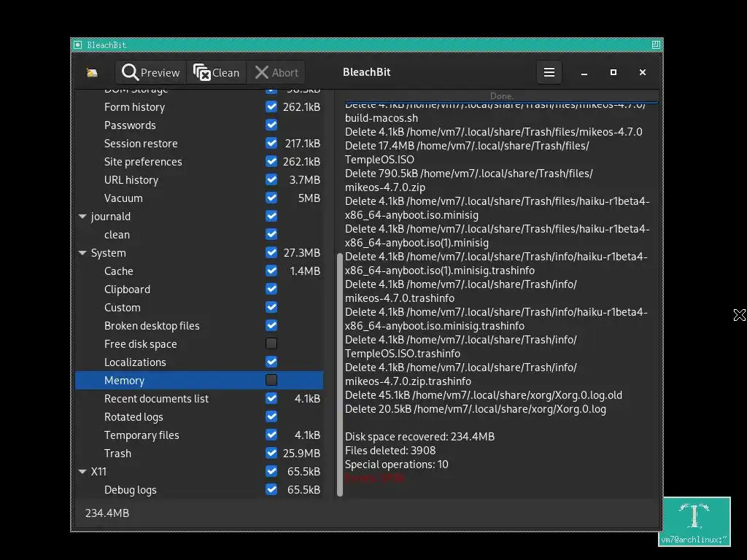The width and height of the screenshot is (747, 560).
Task: Toggle the System group checkbox
Action: tap(271, 252)
